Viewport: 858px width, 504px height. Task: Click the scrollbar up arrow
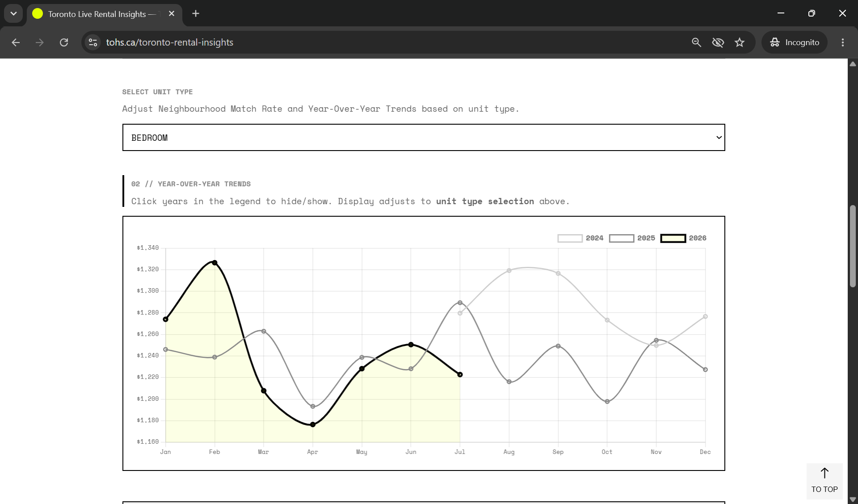coord(853,64)
